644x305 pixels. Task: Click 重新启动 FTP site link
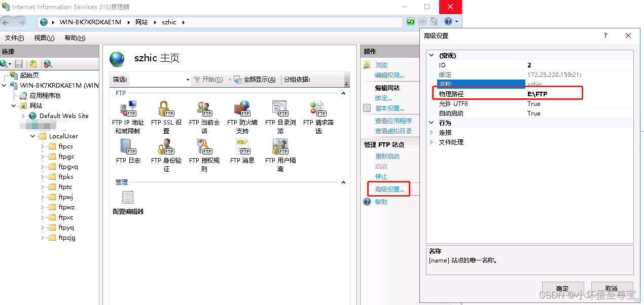click(x=387, y=156)
